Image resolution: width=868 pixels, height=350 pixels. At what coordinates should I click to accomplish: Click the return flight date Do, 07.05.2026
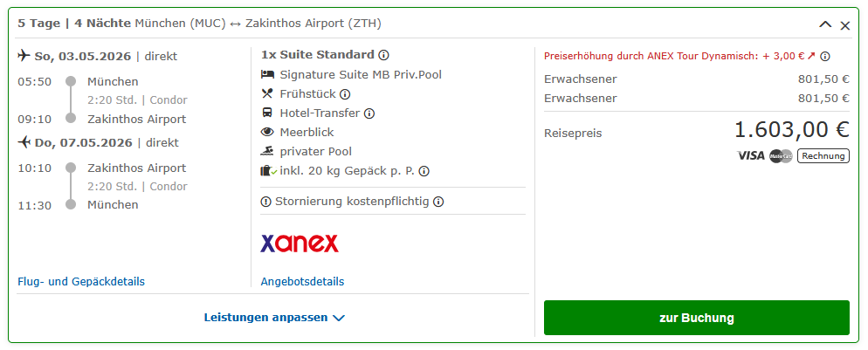84,143
